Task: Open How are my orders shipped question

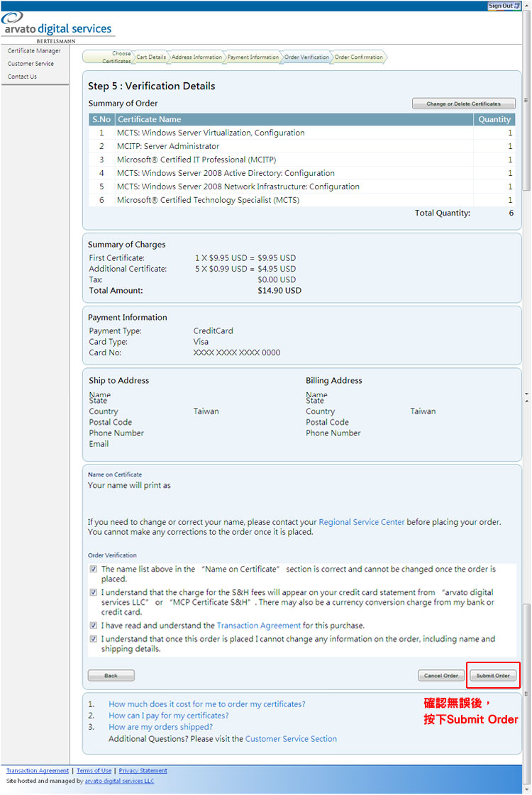Action: [x=161, y=727]
